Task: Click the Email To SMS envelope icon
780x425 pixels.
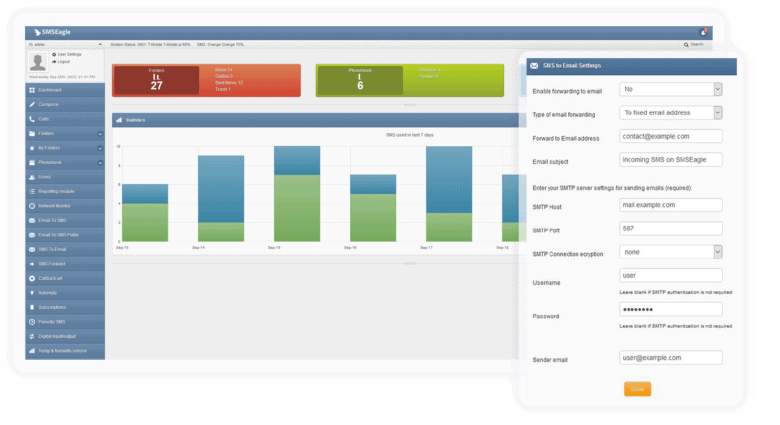Action: (31, 219)
